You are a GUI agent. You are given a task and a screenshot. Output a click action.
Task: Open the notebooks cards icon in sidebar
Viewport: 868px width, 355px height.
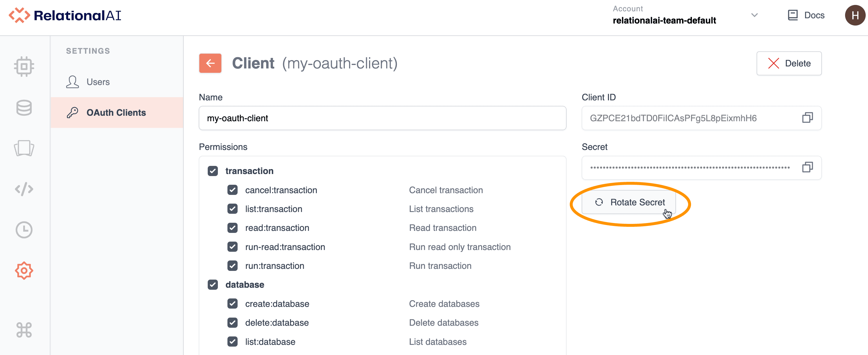24,148
